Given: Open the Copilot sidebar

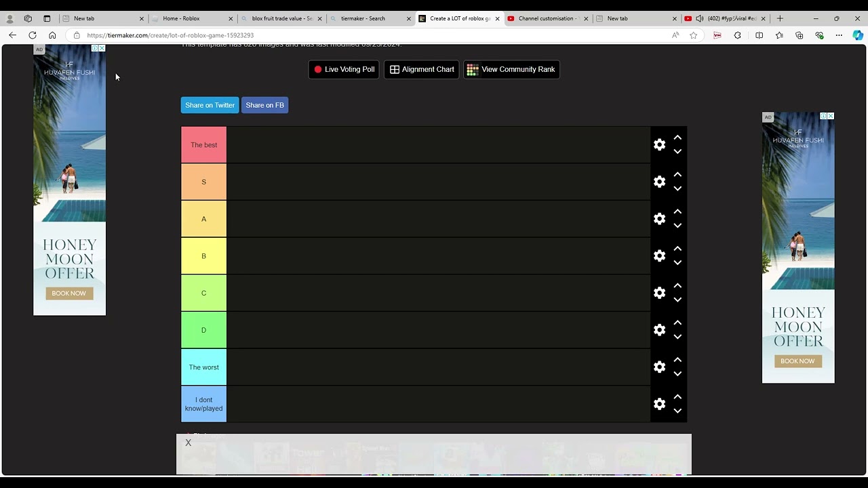Looking at the screenshot, I should 858,35.
